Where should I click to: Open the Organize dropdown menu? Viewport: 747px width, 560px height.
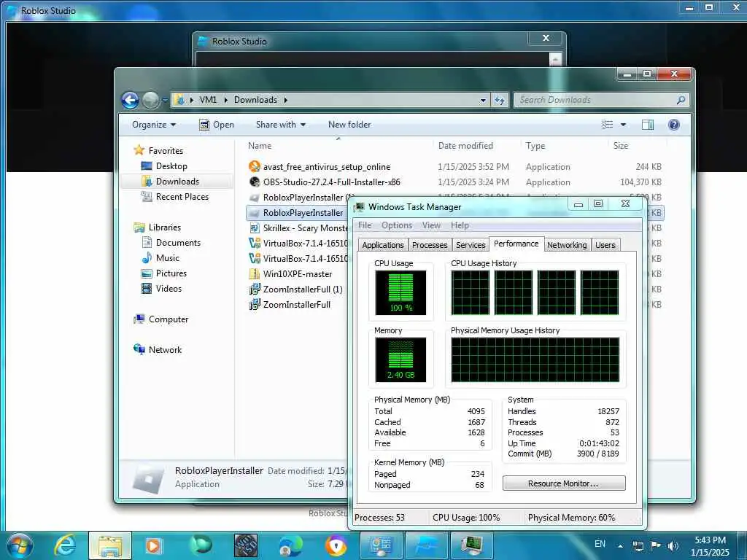[154, 125]
